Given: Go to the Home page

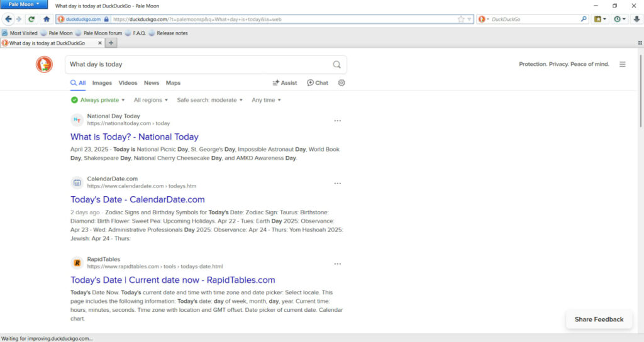Looking at the screenshot, I should pos(47,19).
